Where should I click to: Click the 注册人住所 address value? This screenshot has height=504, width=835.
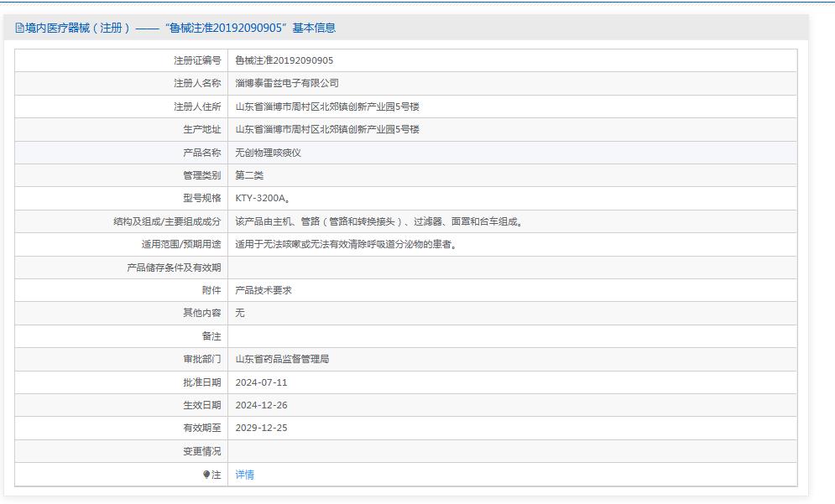[x=327, y=107]
